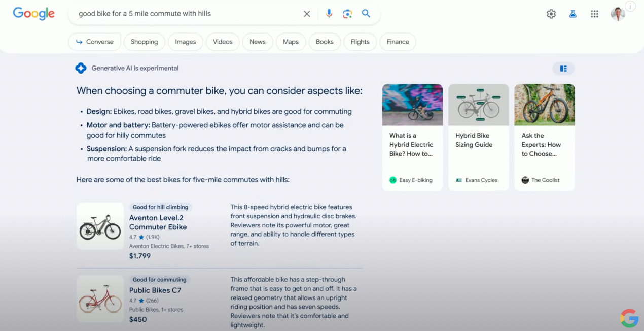The height and width of the screenshot is (331, 644).
Task: Click the Public Bikes 4.7 rating (266)
Action: (x=145, y=301)
